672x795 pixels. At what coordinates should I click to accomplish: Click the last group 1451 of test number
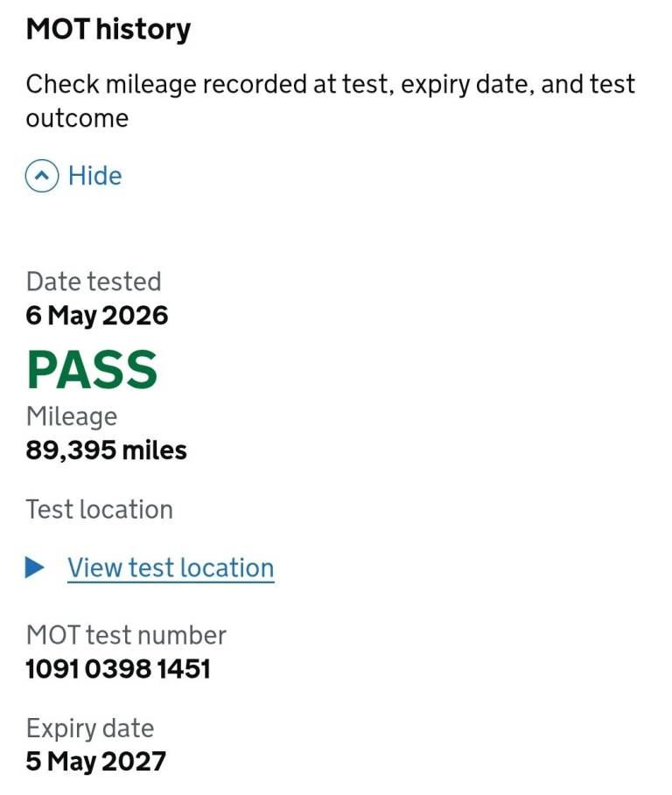pyautogui.click(x=184, y=669)
